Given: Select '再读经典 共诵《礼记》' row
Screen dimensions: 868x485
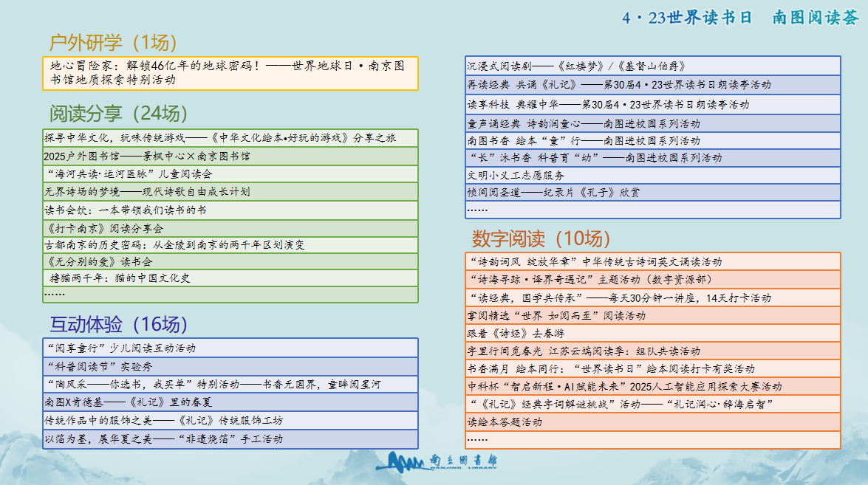Looking at the screenshot, I should click(653, 85).
